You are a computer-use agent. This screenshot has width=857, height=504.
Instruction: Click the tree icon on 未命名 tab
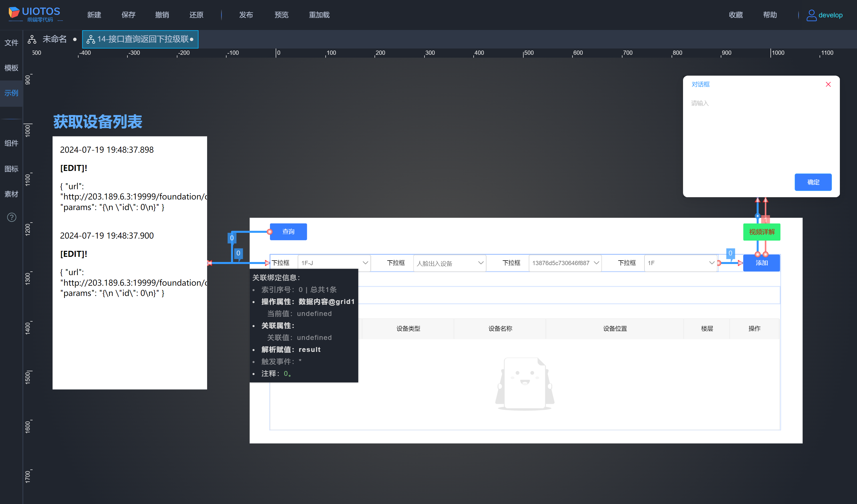[x=32, y=39]
